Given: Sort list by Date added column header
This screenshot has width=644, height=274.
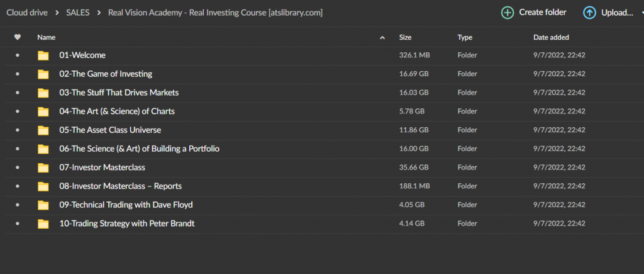Looking at the screenshot, I should click(551, 37).
